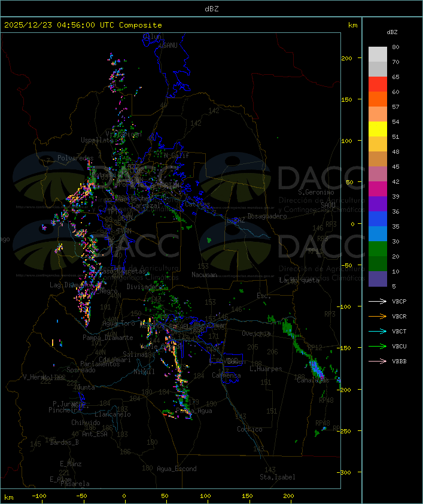
Task: Click the 'Sosneado' place label
Action: 81,370
